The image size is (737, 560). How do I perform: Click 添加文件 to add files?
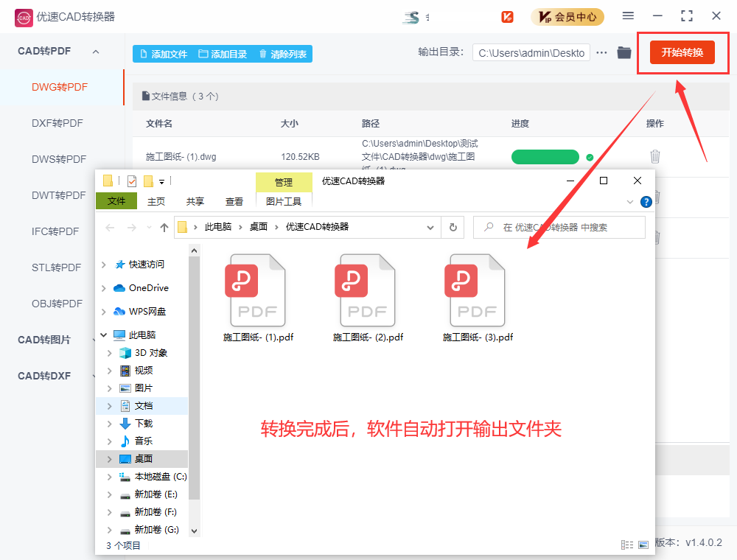pos(164,54)
